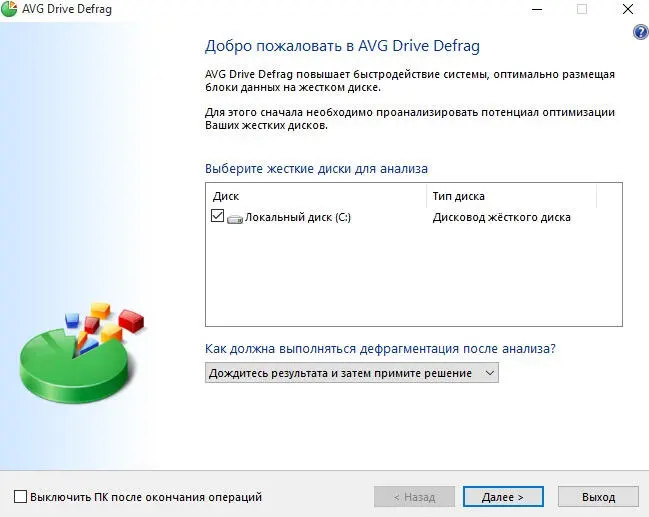The width and height of the screenshot is (649, 517).
Task: Click the Выход button
Action: pyautogui.click(x=598, y=496)
